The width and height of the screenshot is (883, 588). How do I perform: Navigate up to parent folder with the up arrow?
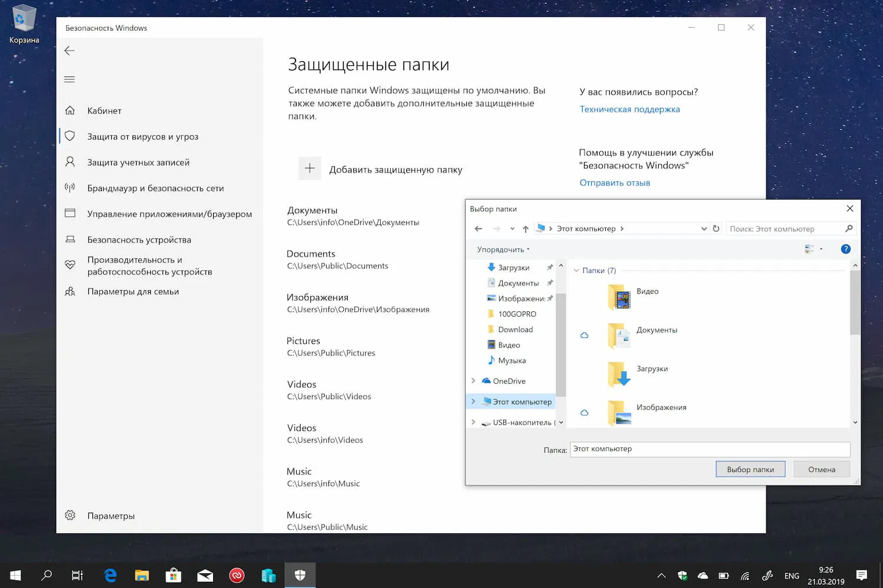click(525, 228)
